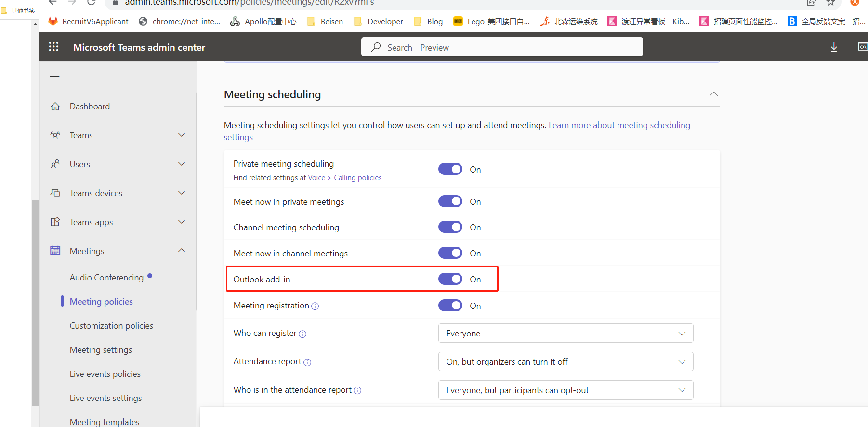Open Customization policies
868x427 pixels.
click(111, 326)
